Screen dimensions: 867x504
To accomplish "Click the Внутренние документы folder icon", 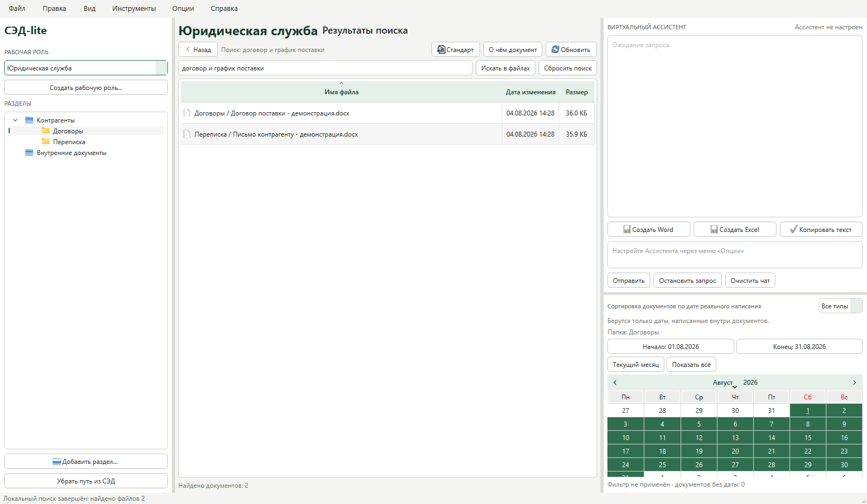I will click(x=29, y=153).
